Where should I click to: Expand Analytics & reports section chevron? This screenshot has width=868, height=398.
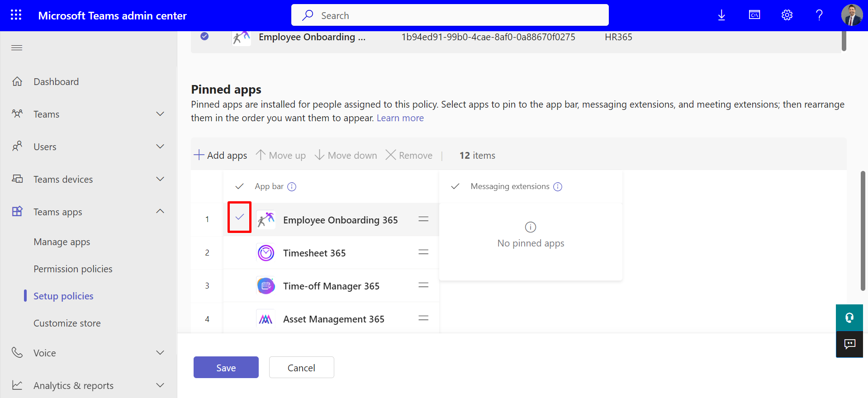coord(160,385)
